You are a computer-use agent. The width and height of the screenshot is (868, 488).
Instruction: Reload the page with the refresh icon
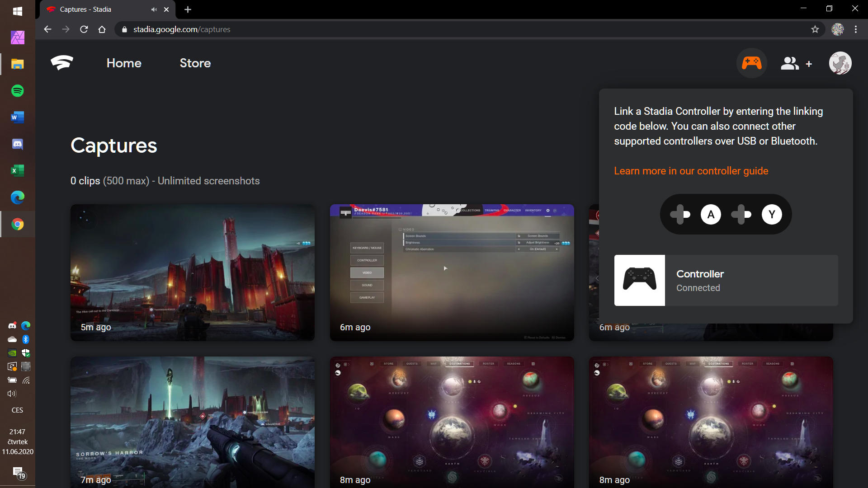(x=84, y=29)
